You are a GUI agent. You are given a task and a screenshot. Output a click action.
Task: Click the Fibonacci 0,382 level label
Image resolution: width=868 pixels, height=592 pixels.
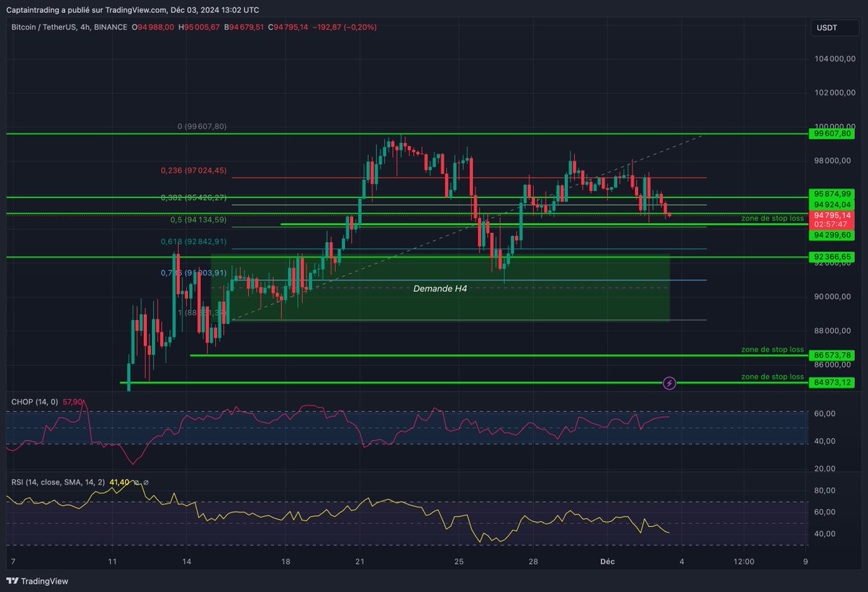pos(194,197)
